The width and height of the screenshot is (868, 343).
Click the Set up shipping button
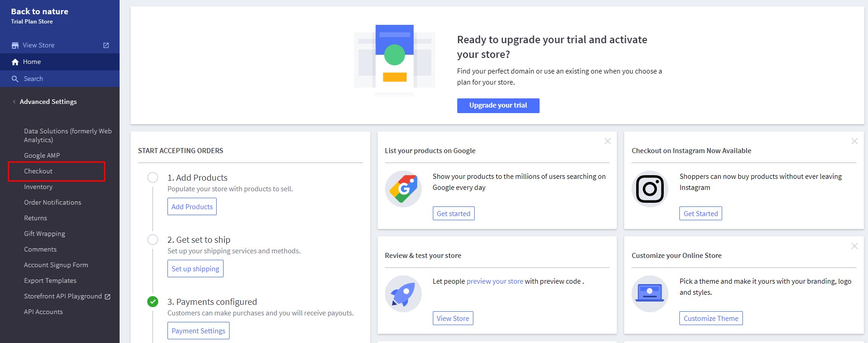click(195, 269)
